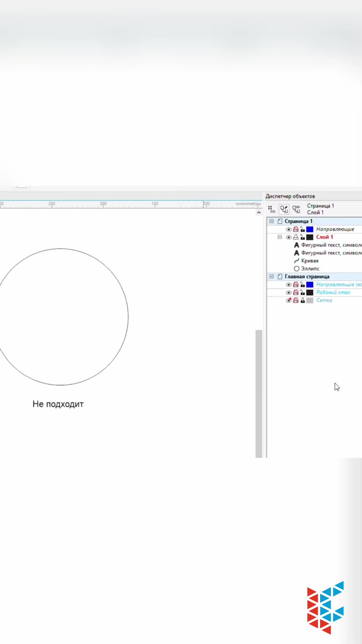Select the Страница 1 page row
The image size is (362, 644).
(314, 221)
